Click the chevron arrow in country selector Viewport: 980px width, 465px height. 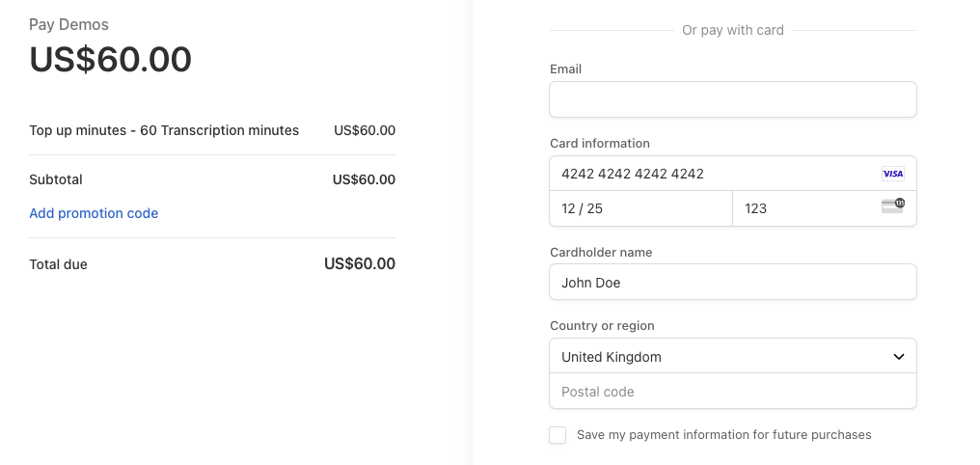(898, 357)
